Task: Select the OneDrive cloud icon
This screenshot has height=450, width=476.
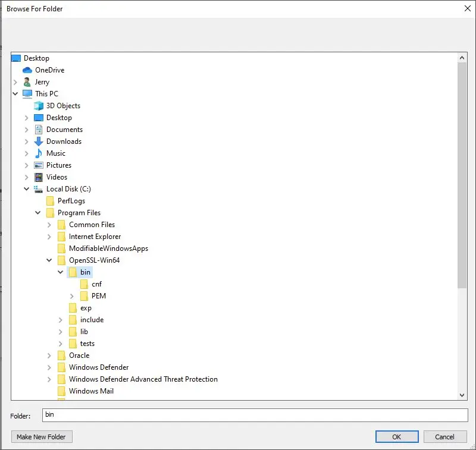Action: coord(27,70)
